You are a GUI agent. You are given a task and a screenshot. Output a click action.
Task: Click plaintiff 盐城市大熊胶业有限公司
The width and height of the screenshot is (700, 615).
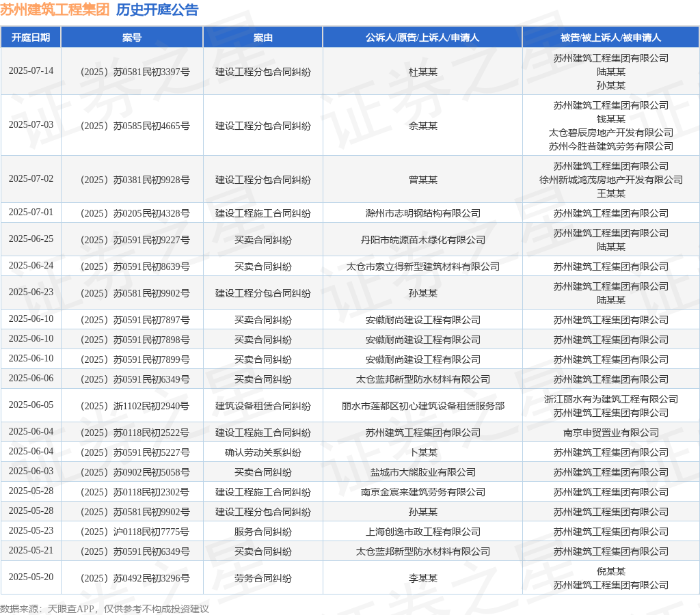(x=422, y=473)
